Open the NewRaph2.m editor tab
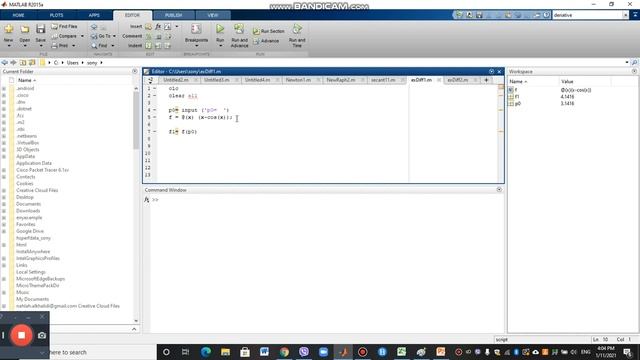640x360 pixels. 341,80
